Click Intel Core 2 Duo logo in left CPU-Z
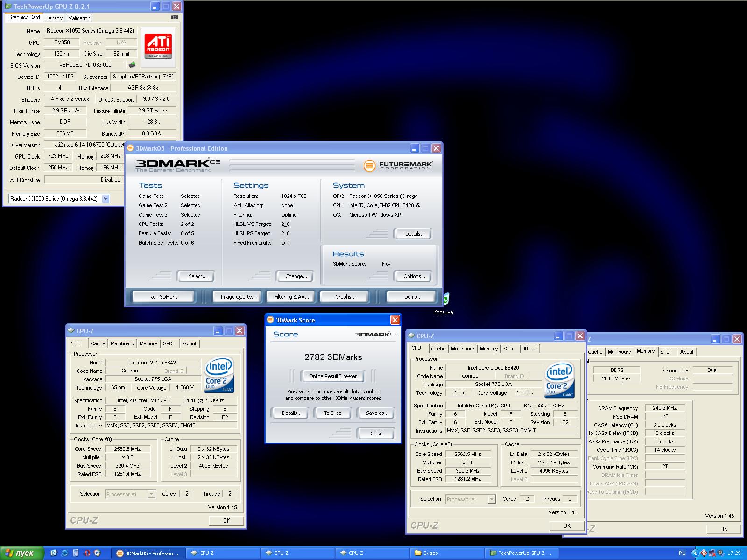 [x=219, y=375]
